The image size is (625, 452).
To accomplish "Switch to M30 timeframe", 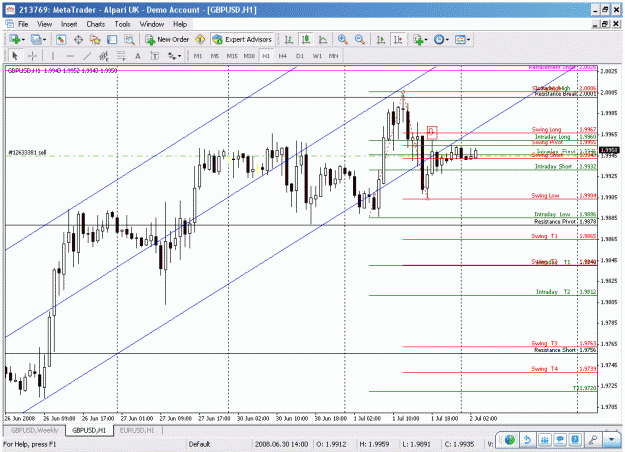I will 249,56.
